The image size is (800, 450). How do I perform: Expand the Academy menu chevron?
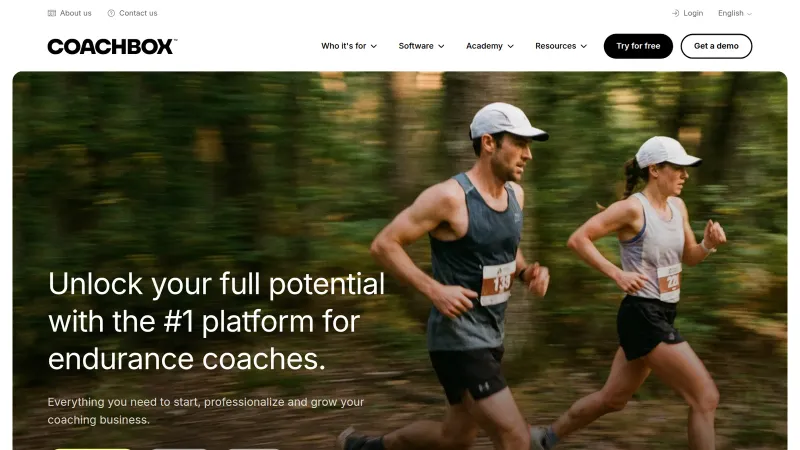511,46
